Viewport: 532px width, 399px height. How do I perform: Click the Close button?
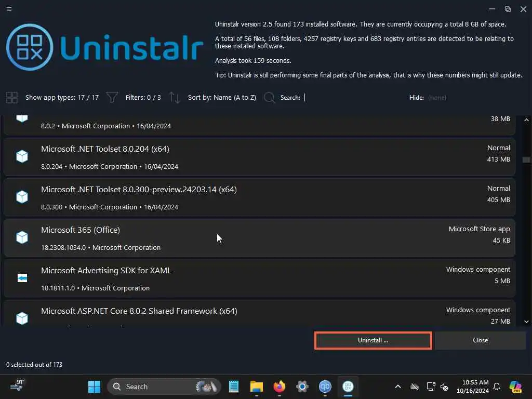(x=480, y=340)
